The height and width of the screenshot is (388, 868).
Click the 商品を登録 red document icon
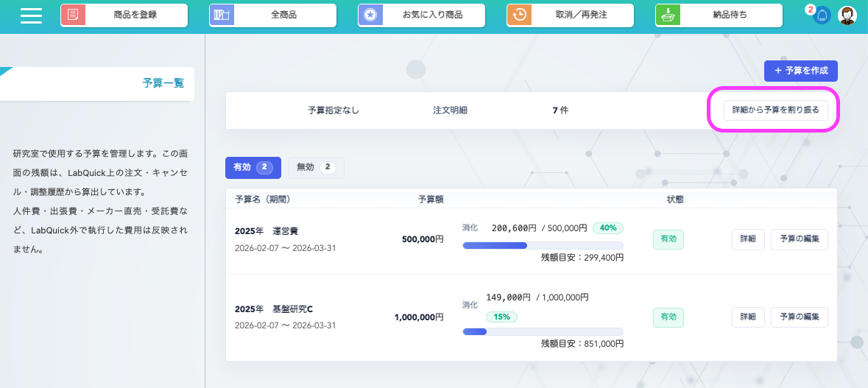tap(73, 15)
